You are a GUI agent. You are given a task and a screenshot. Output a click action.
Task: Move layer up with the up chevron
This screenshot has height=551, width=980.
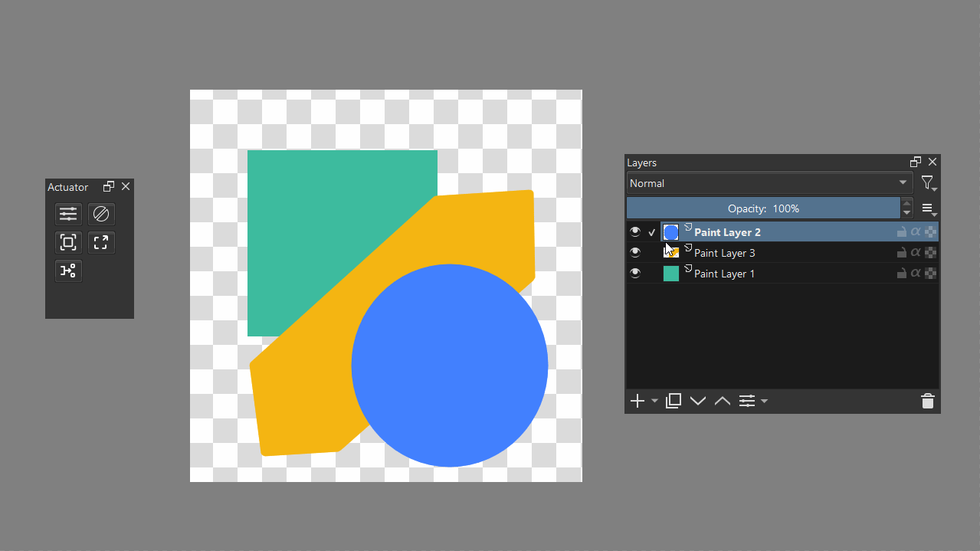[x=723, y=401]
